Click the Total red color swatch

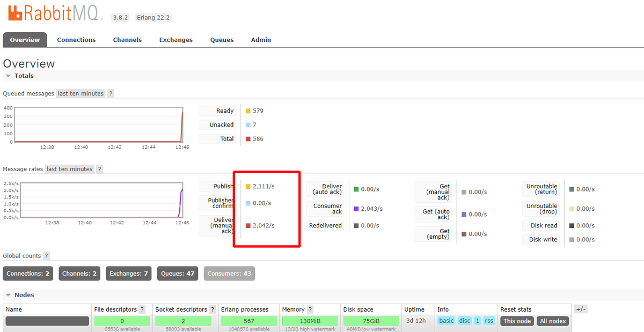pos(248,139)
